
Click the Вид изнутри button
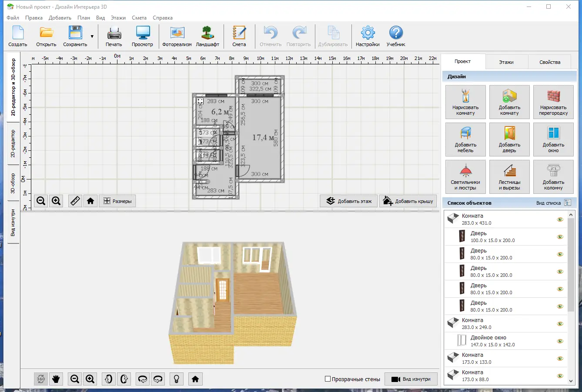(x=411, y=379)
